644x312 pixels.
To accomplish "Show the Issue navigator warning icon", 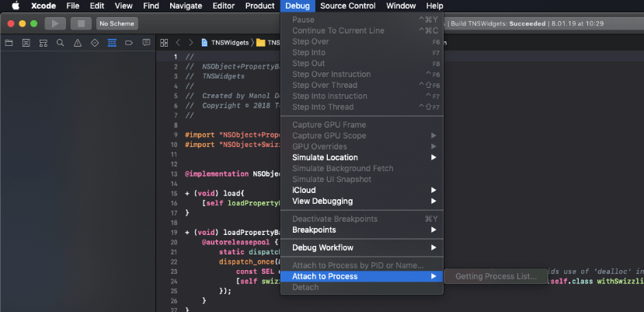I will [78, 43].
